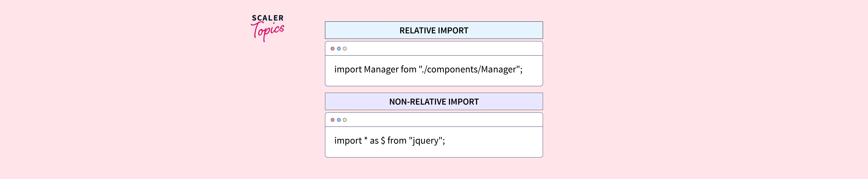Screen dimensions: 868x179
Task: Click the blue dot in the relative import window
Action: (339, 49)
